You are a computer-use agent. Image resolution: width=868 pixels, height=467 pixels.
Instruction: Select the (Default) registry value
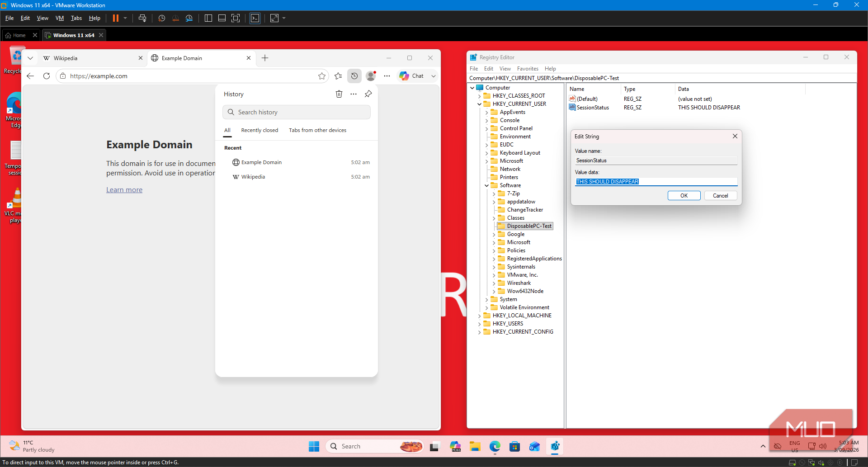(587, 99)
